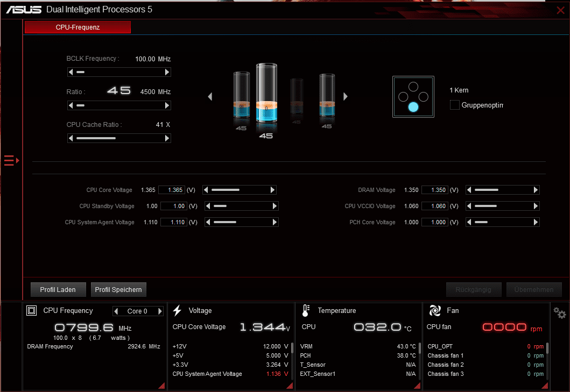Click the Übernehmen button
The width and height of the screenshot is (570, 392).
(x=534, y=289)
